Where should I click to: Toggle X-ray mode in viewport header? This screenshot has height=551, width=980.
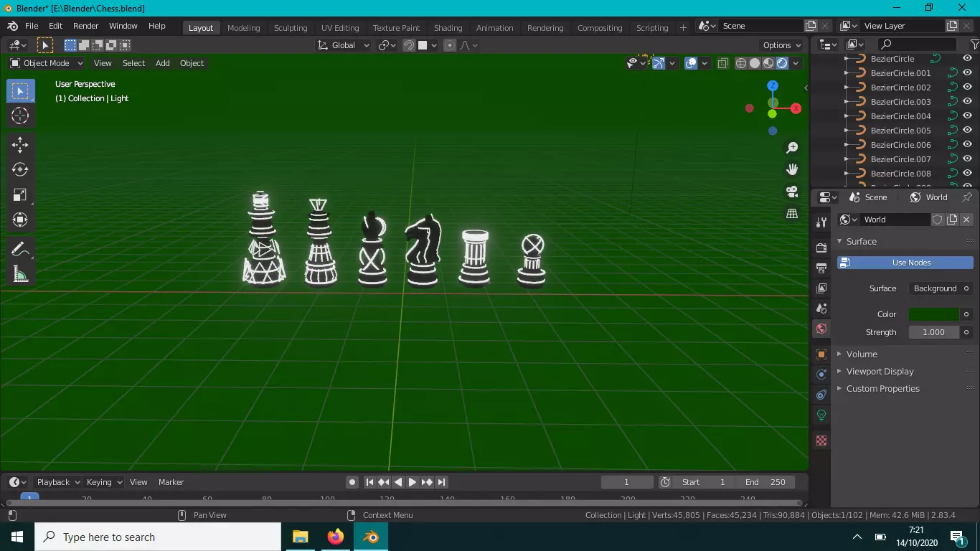722,63
